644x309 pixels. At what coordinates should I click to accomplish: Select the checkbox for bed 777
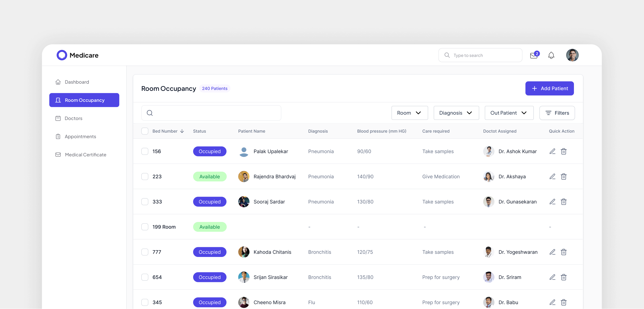pyautogui.click(x=145, y=252)
